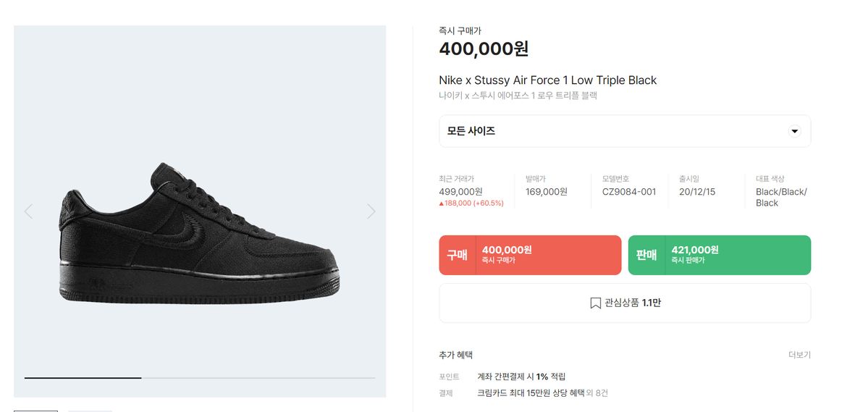Open 더보기 for additional benefits
This screenshot has height=412, width=868.
coord(799,355)
